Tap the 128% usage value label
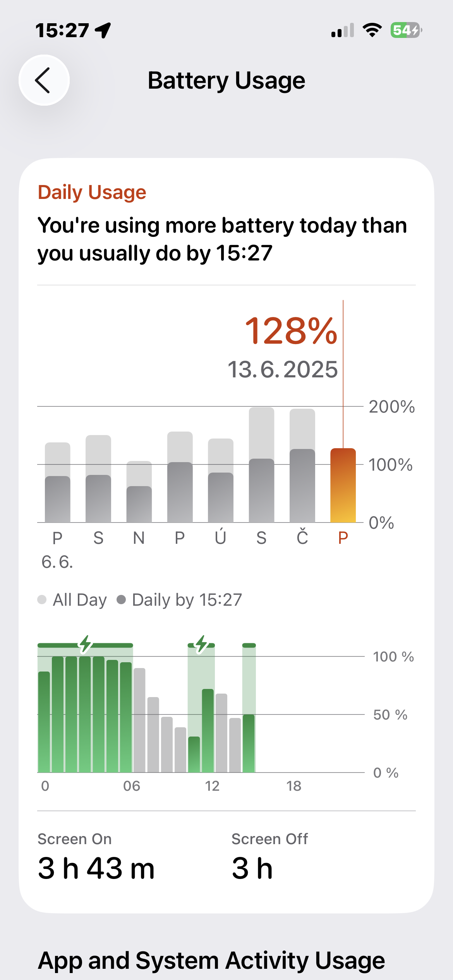The image size is (453, 980). 291,331
